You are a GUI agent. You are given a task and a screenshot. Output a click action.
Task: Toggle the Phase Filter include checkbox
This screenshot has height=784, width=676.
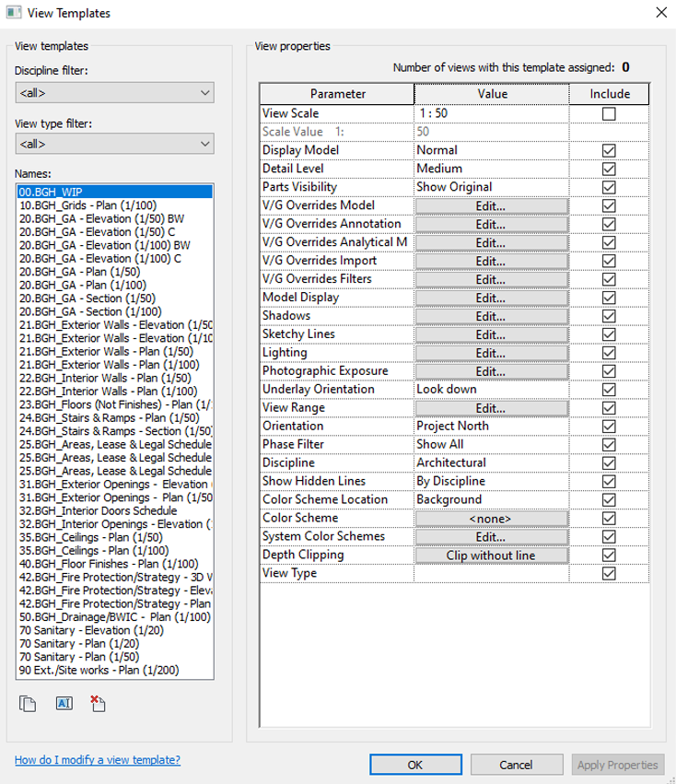tap(608, 445)
